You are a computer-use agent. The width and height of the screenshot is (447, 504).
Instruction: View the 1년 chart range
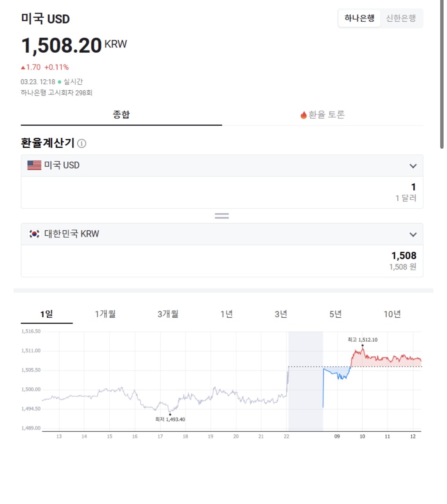pos(226,314)
